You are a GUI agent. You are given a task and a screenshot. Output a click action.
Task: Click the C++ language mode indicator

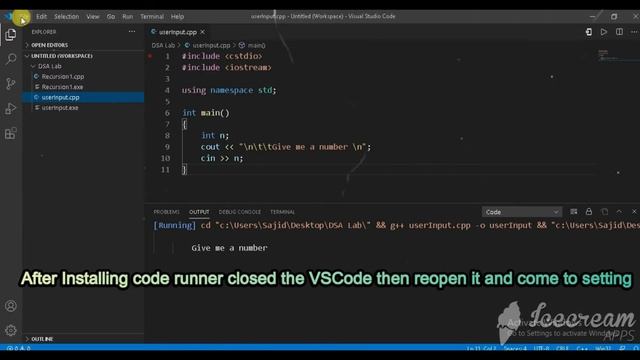point(582,349)
